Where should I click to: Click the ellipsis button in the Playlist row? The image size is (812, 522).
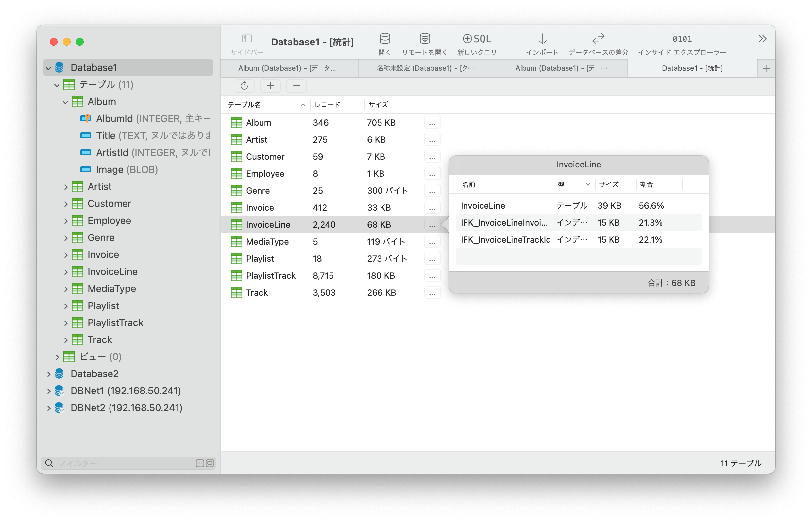coord(432,259)
